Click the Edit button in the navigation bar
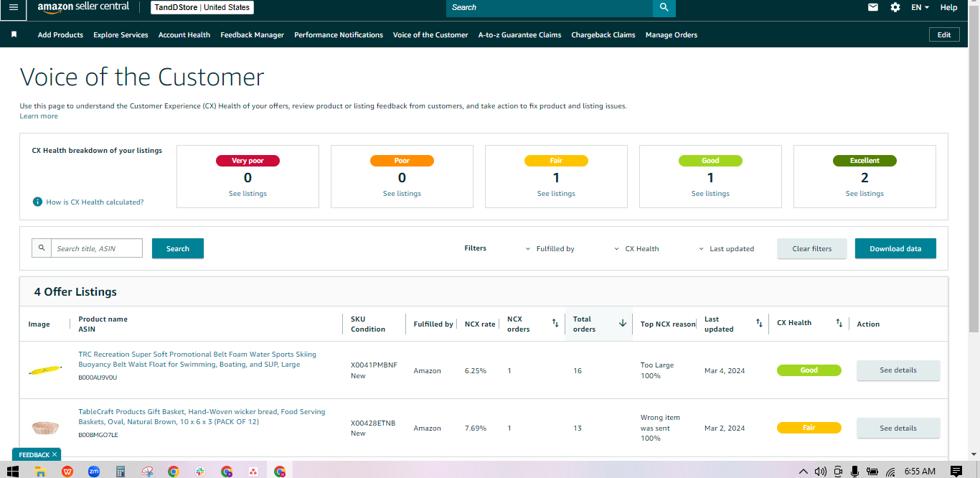This screenshot has height=478, width=980. pyautogui.click(x=944, y=34)
